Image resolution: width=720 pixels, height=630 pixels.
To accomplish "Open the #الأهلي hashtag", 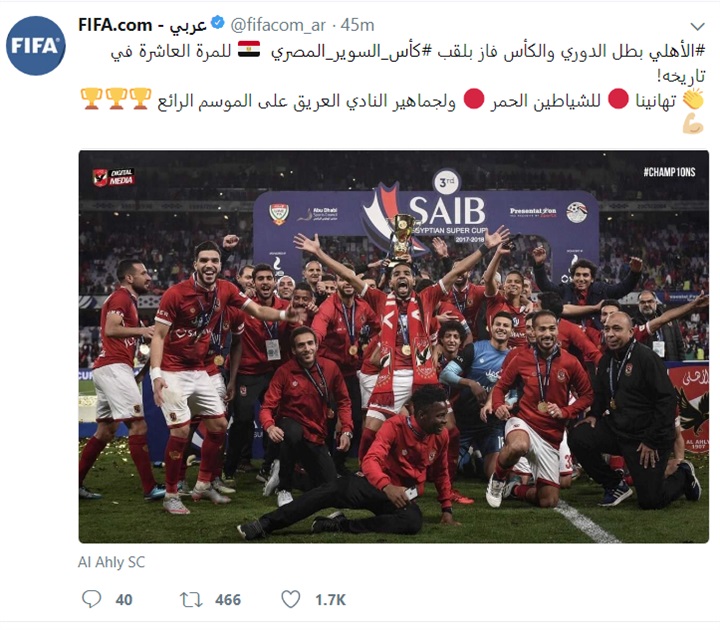I will pos(677,51).
